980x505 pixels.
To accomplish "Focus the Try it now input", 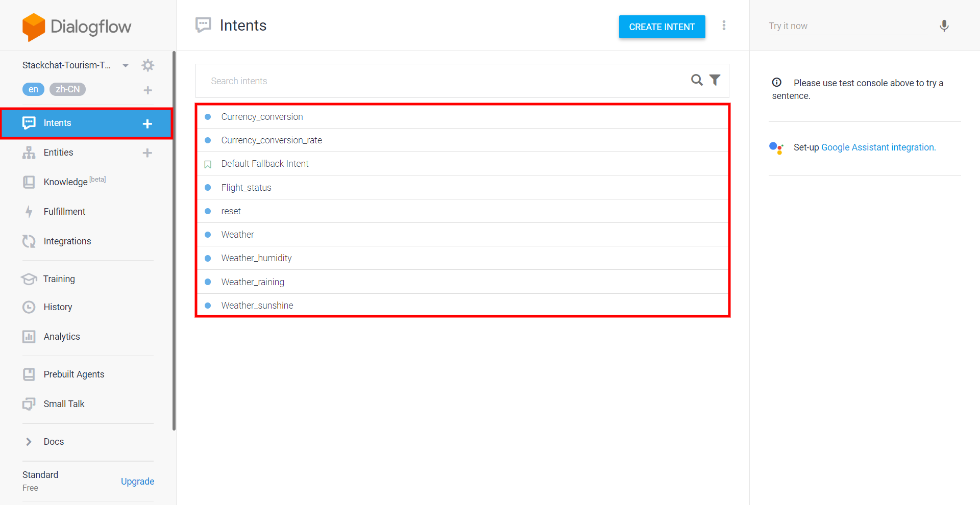I will click(x=847, y=26).
